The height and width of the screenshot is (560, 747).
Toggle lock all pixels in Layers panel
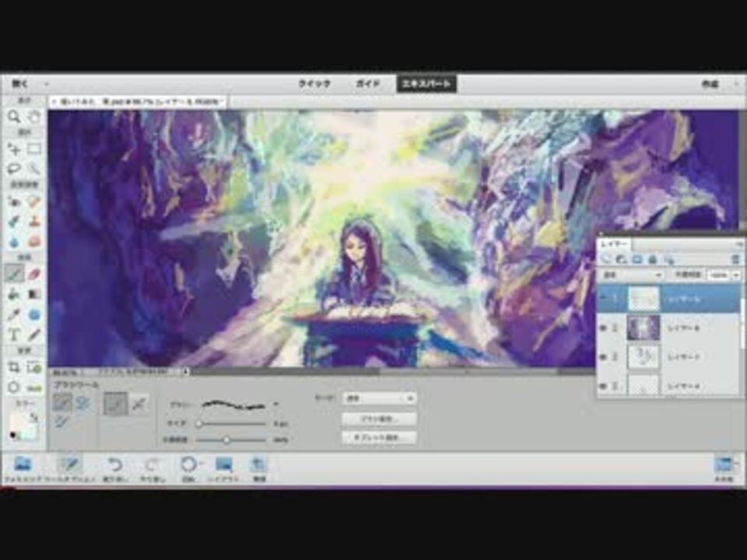653,259
